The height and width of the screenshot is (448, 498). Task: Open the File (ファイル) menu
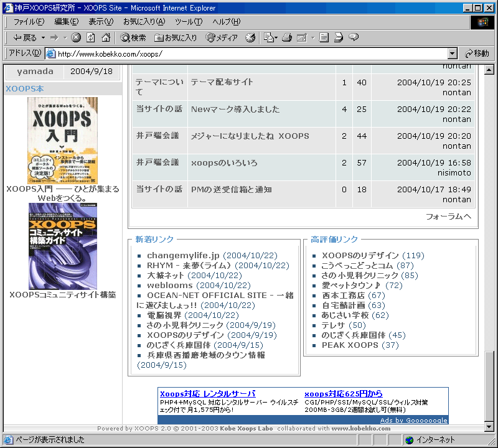point(29,22)
